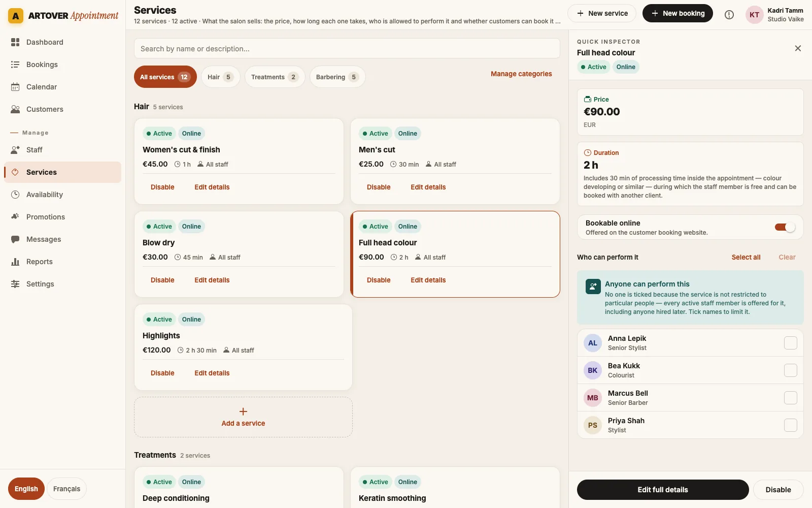Tick the checkbox for Bea Kukk

coord(791,370)
